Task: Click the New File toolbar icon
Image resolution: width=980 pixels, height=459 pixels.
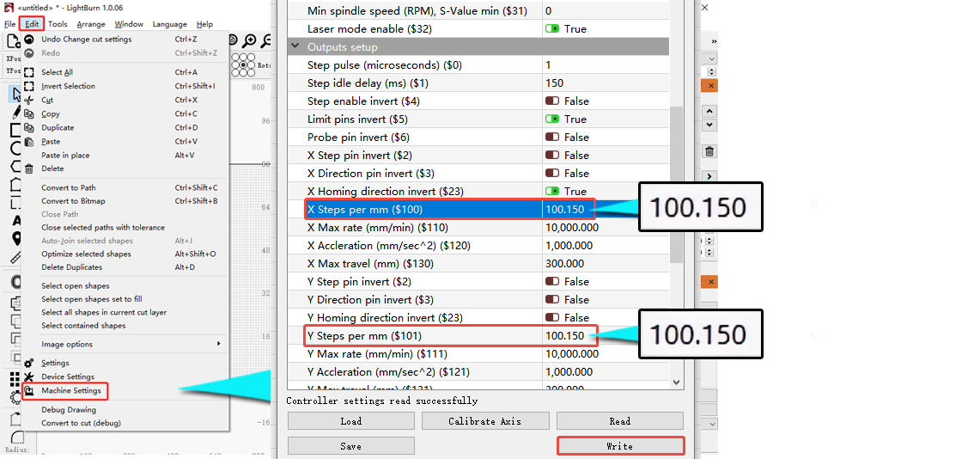Action: tap(13, 40)
